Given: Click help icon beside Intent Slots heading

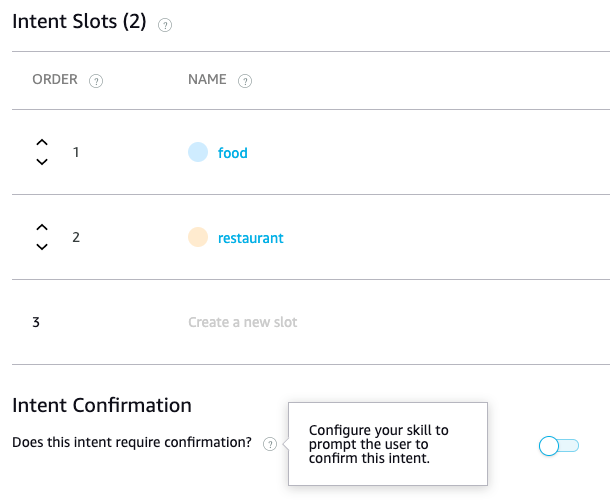Looking at the screenshot, I should point(165,25).
